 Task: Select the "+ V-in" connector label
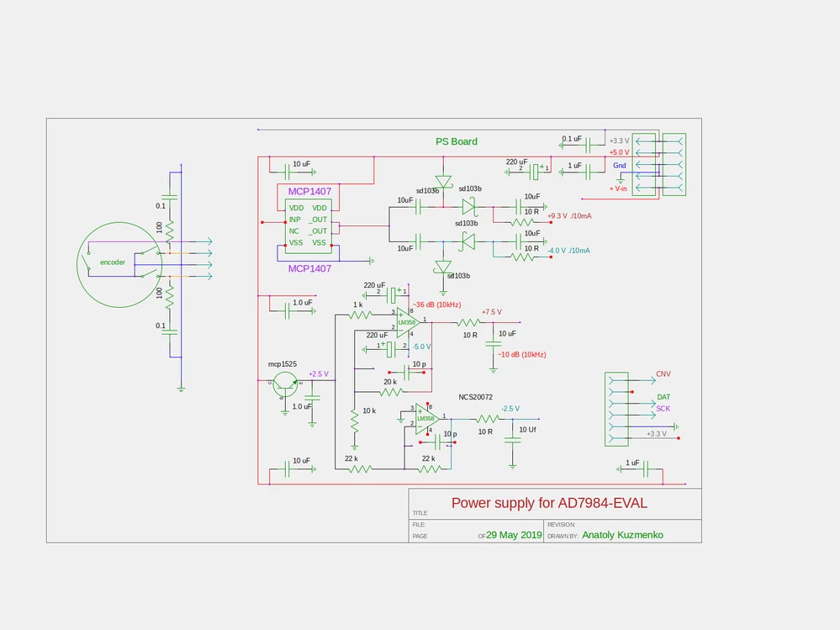618,188
